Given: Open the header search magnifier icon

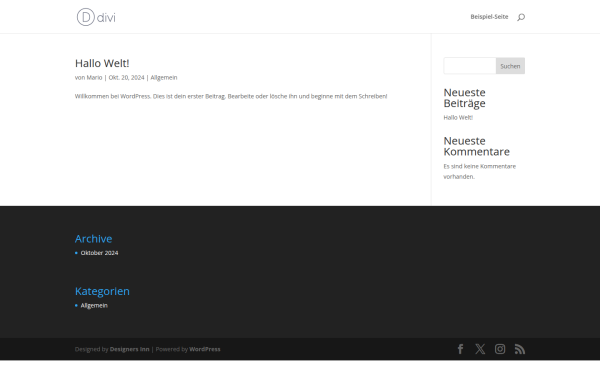Looking at the screenshot, I should point(521,17).
